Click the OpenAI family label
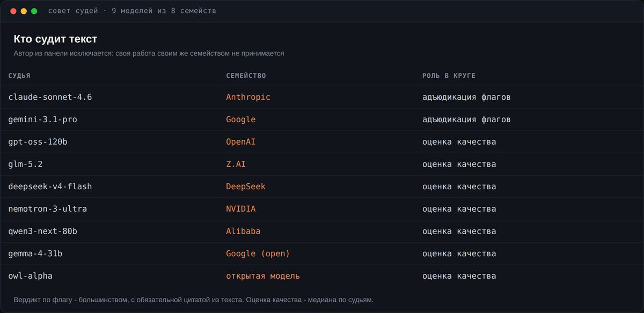 [x=240, y=142]
